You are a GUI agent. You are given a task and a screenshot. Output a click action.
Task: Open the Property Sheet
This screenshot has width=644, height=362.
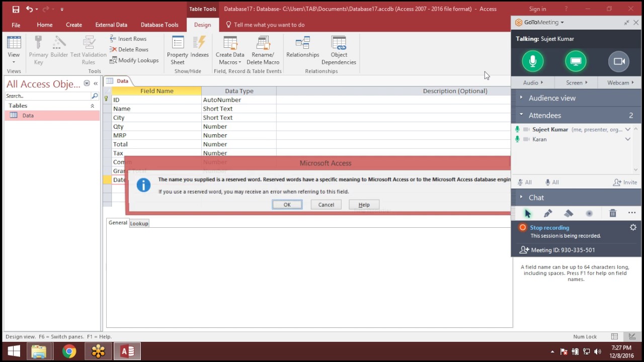178,50
